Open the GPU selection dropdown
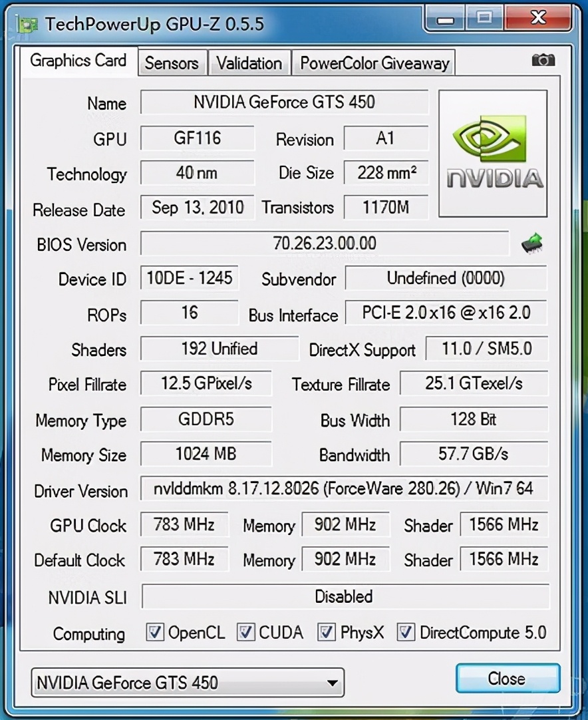This screenshot has height=720, width=588. tap(188, 682)
